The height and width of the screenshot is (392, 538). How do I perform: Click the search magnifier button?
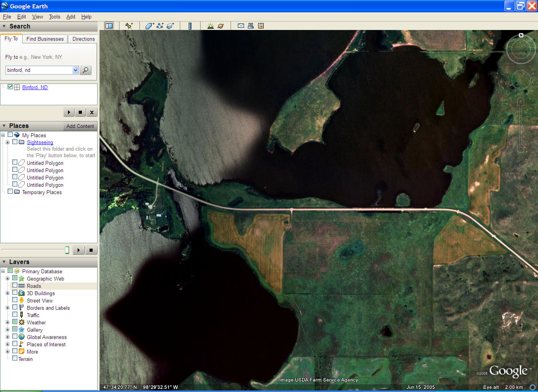[85, 70]
